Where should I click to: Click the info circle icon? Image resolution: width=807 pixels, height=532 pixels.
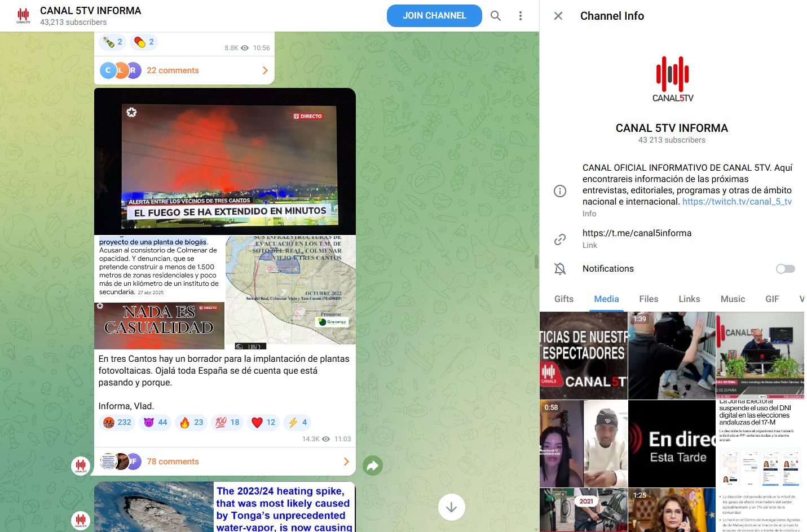pos(559,191)
